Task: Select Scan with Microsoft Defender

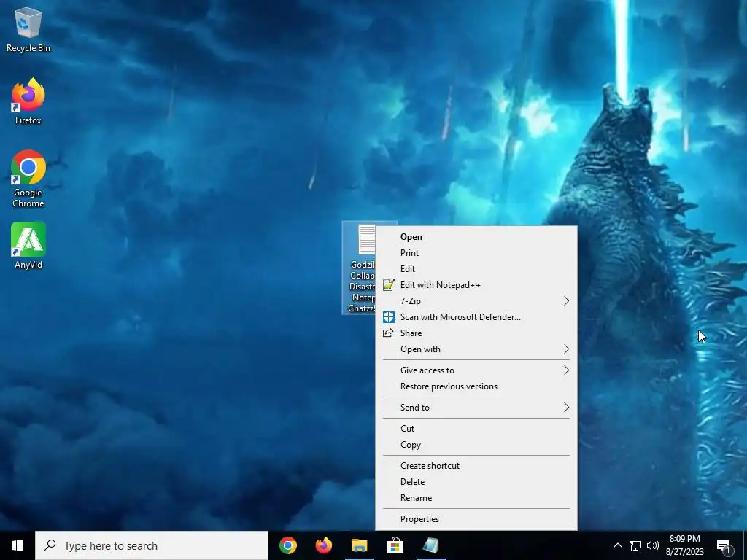Action: click(x=476, y=317)
